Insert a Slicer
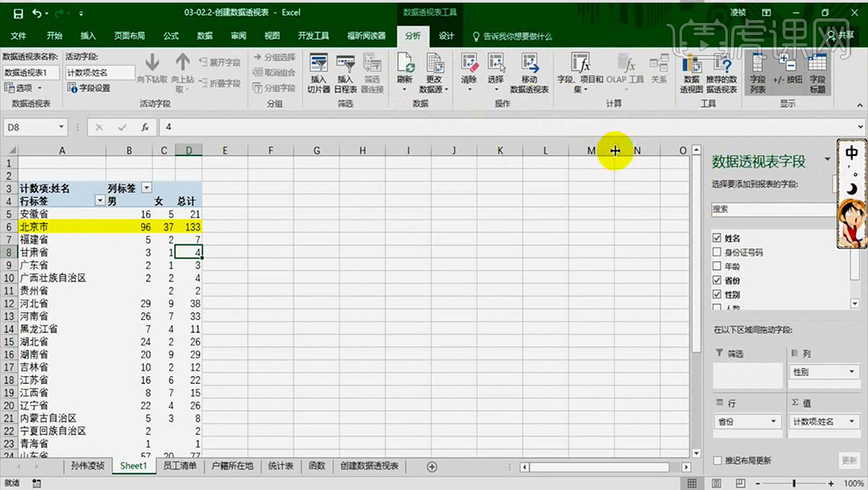This screenshot has width=868, height=490. (x=318, y=73)
